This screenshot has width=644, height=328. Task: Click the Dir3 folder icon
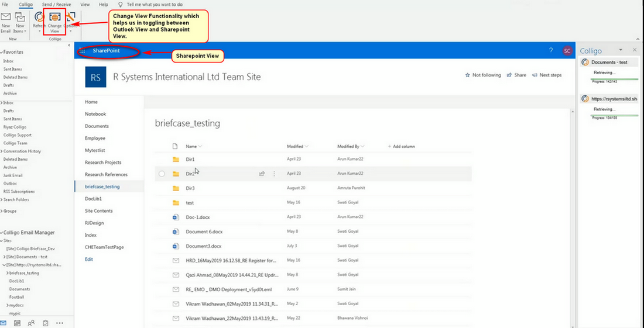[176, 188]
